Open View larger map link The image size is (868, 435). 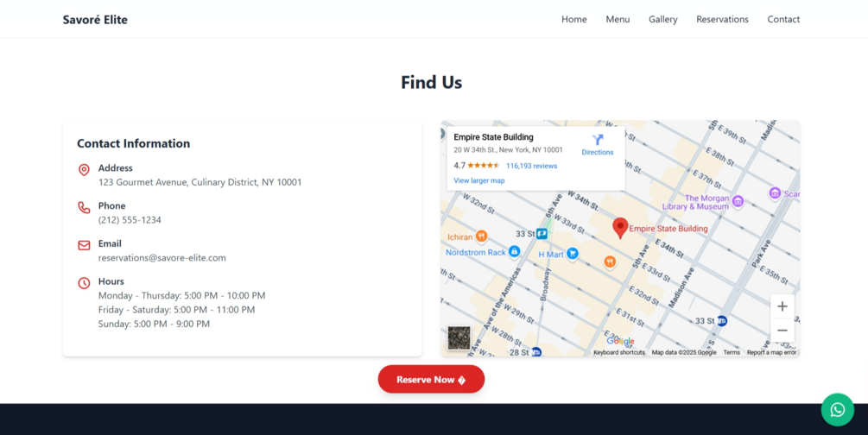coord(478,180)
